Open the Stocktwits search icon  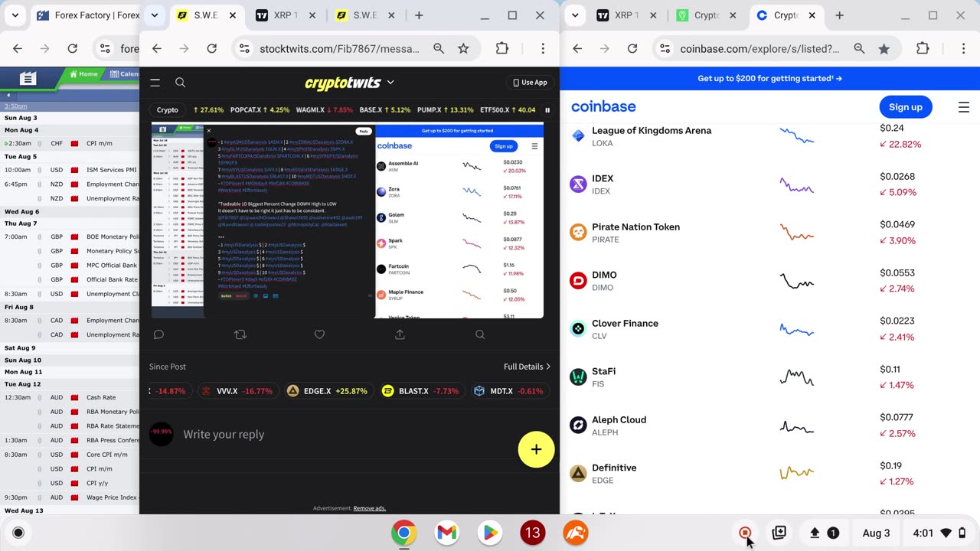(x=180, y=83)
